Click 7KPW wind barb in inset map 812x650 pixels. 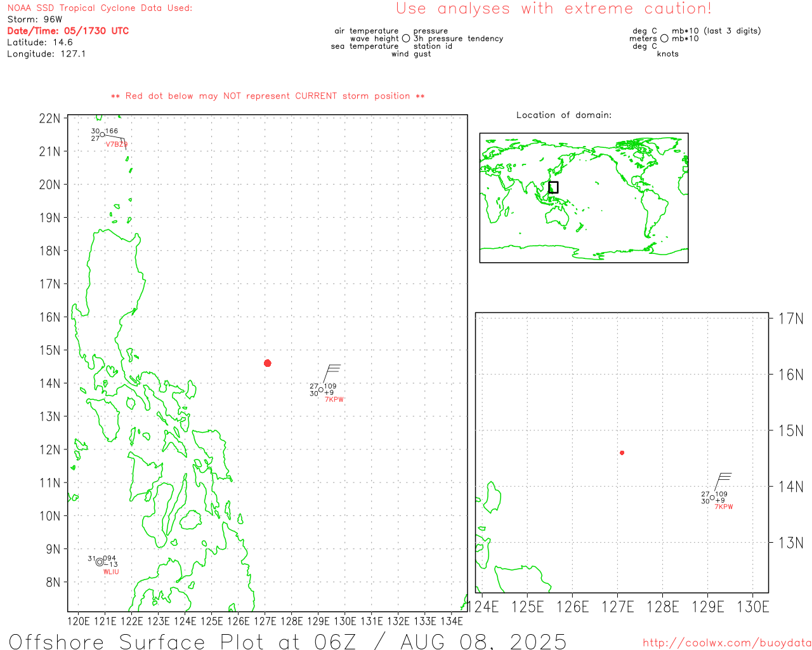pyautogui.click(x=723, y=482)
